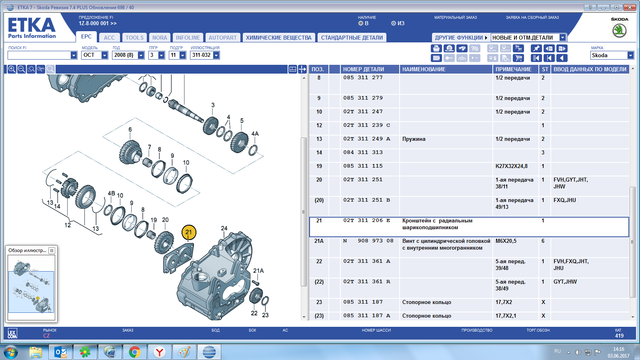Click the shopping basket icon in toolbar

pos(436,49)
